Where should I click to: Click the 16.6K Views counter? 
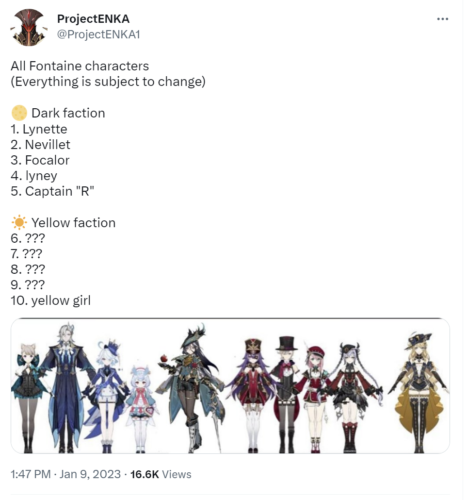(x=161, y=474)
